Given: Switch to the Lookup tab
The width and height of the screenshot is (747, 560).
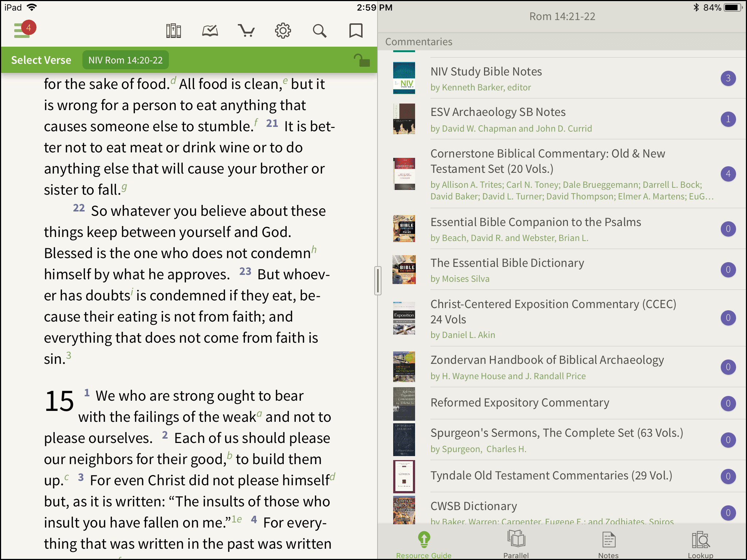Looking at the screenshot, I should 701,544.
